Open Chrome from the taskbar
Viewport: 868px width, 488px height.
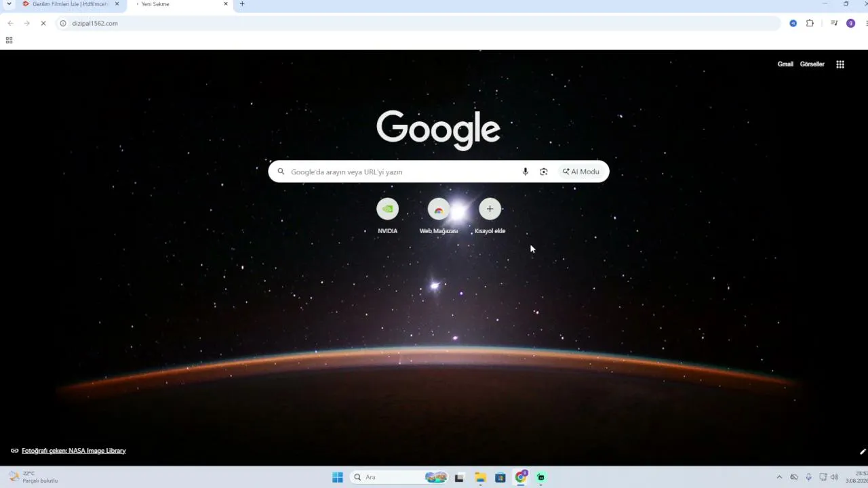pyautogui.click(x=521, y=477)
